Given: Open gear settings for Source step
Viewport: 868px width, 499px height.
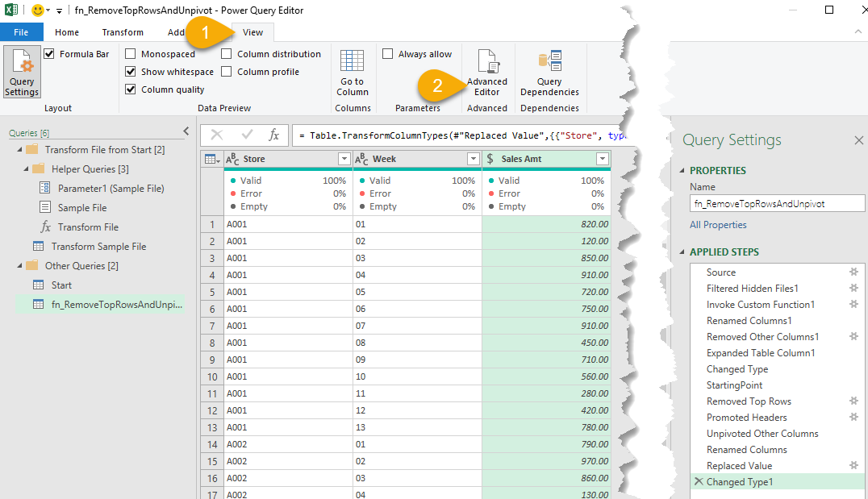Looking at the screenshot, I should point(853,272).
